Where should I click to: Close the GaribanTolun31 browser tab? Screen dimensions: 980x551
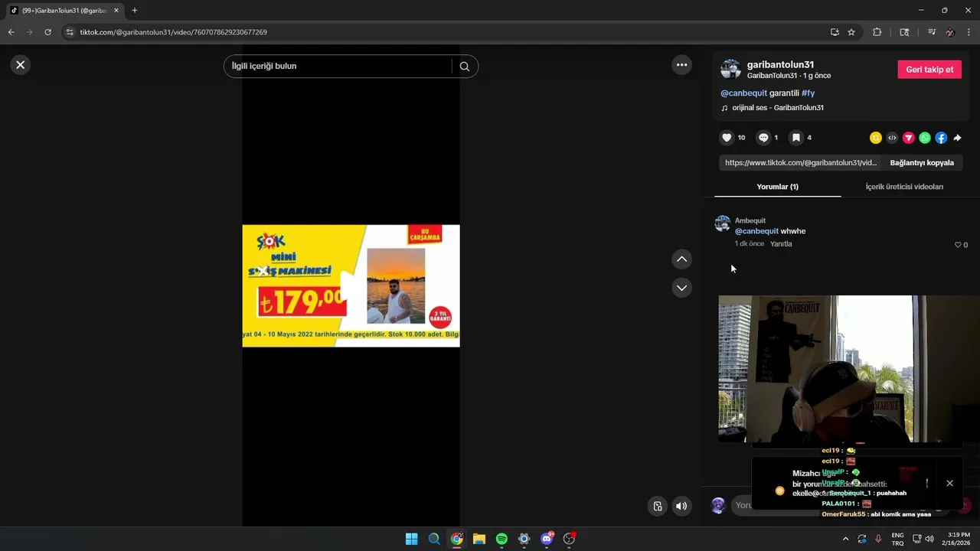116,11
